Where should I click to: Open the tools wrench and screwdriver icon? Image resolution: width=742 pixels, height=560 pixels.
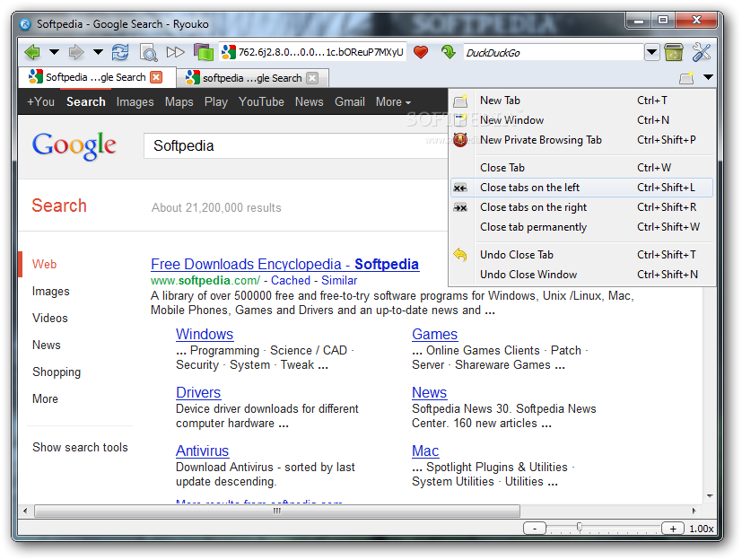tap(701, 52)
